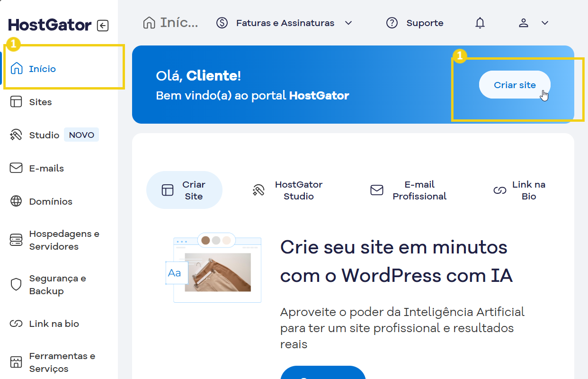Click the house icon in the top bar

pos(149,23)
